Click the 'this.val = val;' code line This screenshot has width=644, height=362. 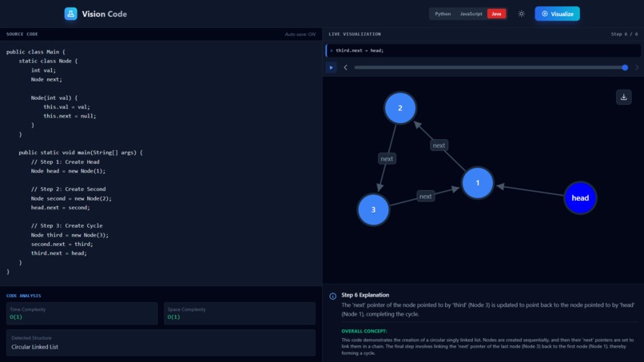(x=66, y=107)
